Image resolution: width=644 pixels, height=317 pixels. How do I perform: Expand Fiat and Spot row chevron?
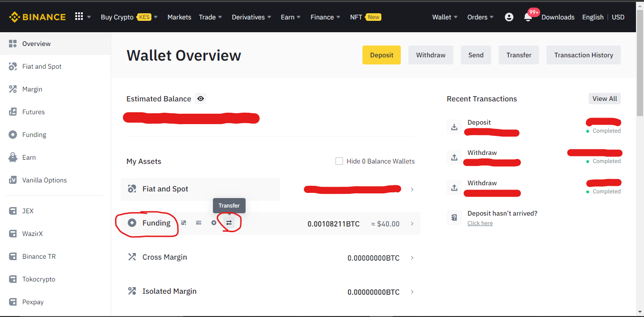(x=412, y=190)
